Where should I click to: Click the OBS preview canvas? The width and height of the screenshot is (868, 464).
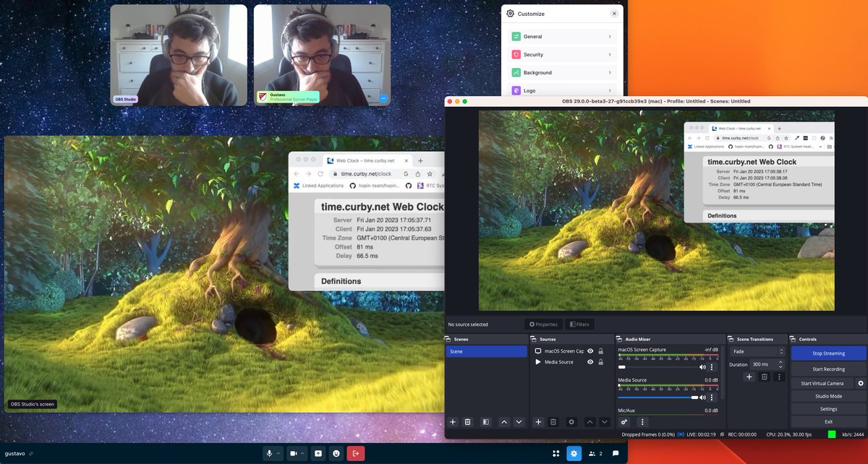pyautogui.click(x=657, y=210)
